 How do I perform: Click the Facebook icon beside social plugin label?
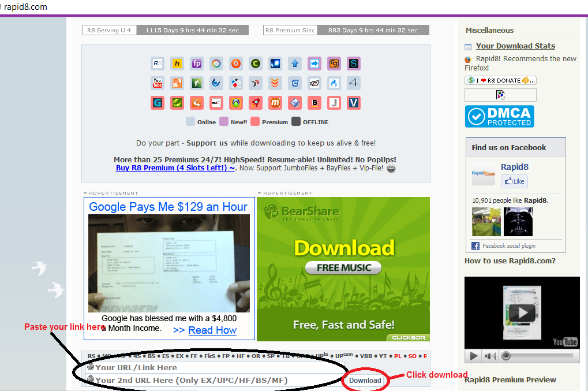[x=474, y=245]
